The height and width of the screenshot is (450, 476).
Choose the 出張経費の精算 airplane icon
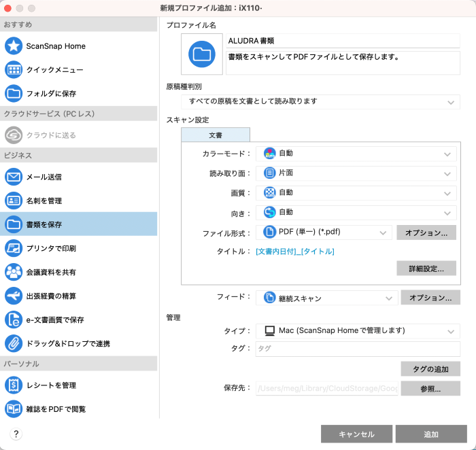click(14, 296)
